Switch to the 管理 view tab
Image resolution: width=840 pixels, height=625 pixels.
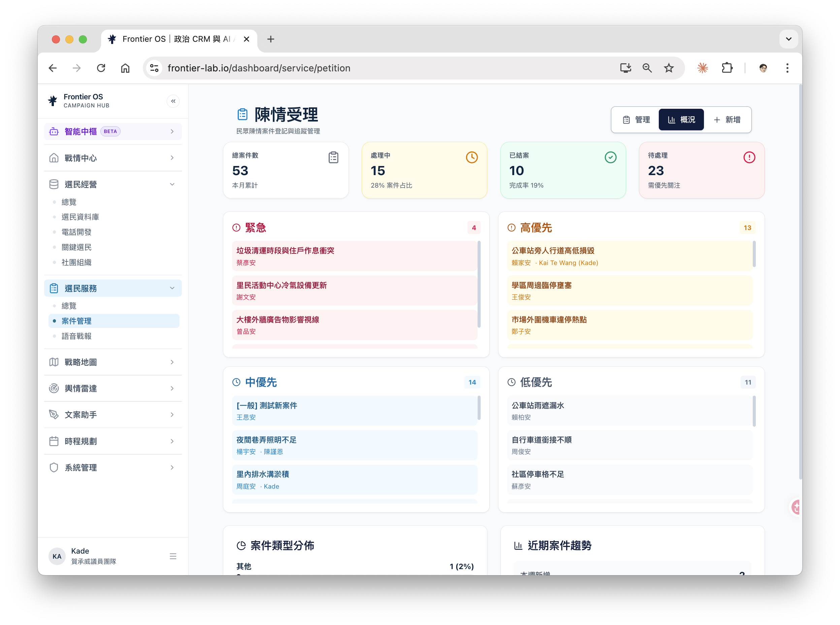(x=636, y=120)
